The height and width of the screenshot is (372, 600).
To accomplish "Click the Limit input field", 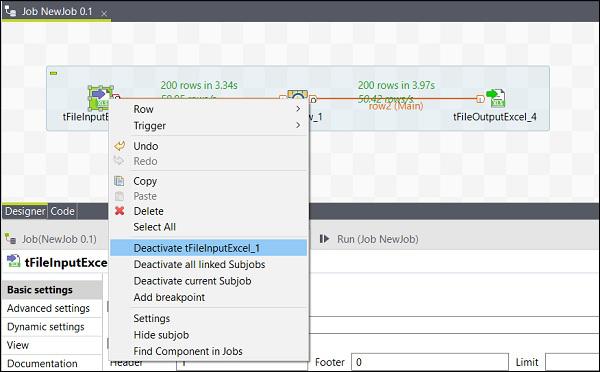I will point(572,362).
